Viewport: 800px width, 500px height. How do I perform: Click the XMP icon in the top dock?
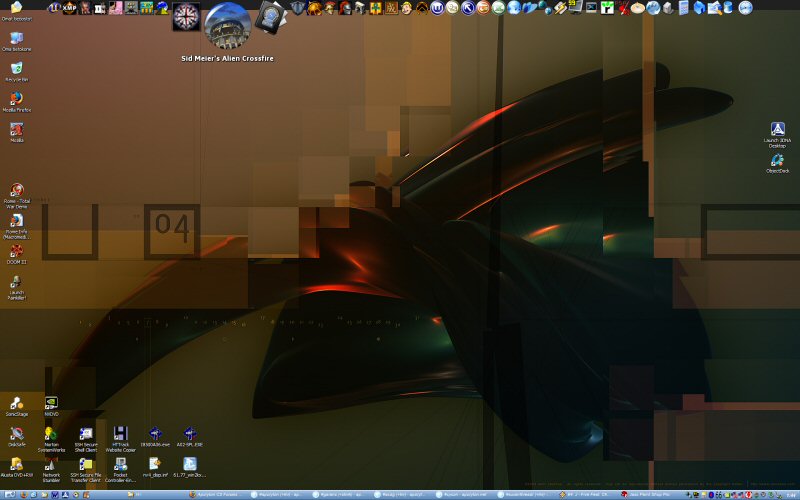[x=70, y=8]
